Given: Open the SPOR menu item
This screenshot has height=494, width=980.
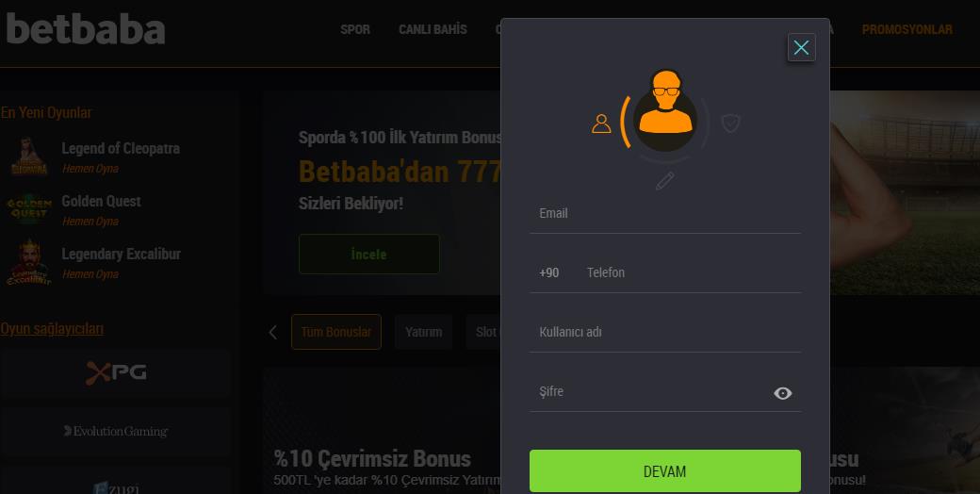Looking at the screenshot, I should 355,29.
